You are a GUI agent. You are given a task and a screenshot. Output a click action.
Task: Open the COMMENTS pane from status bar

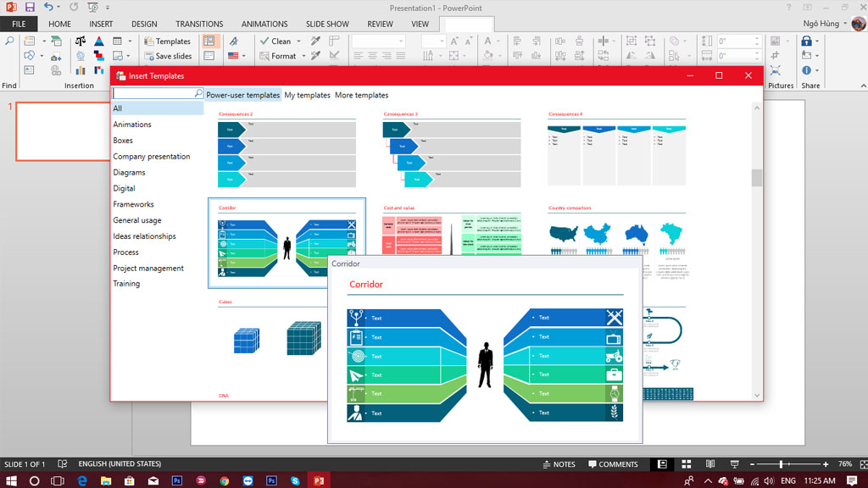[613, 464]
